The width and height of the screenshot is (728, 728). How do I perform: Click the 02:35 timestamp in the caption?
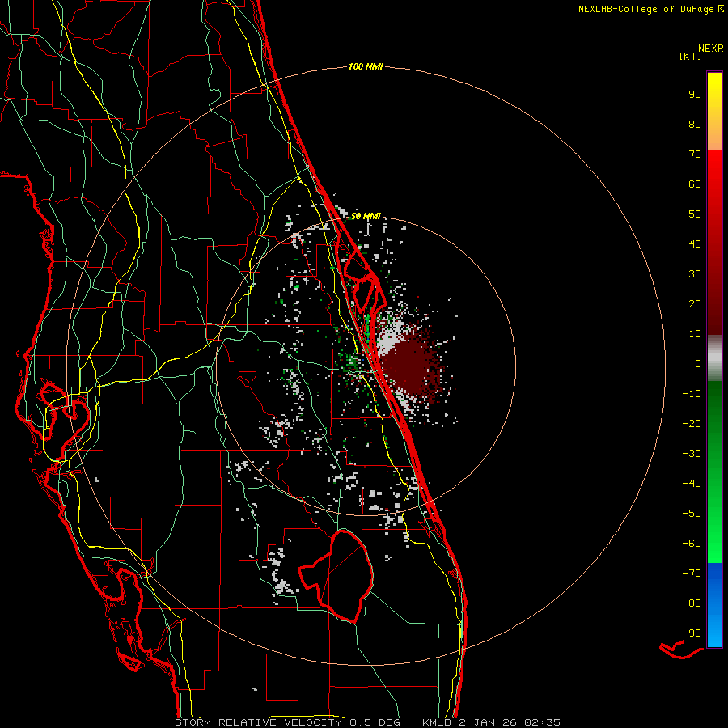coord(543,722)
